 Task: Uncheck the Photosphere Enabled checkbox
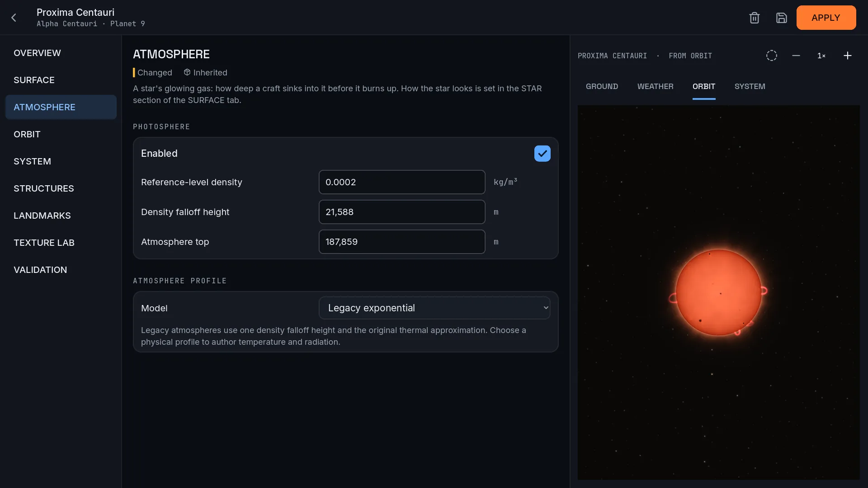click(542, 154)
